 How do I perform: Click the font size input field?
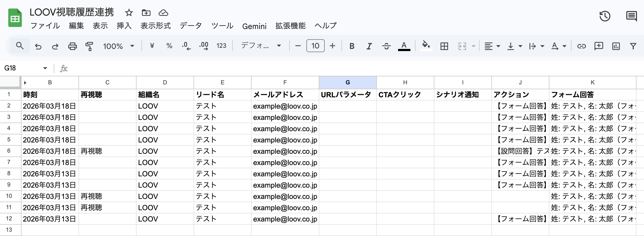(315, 46)
